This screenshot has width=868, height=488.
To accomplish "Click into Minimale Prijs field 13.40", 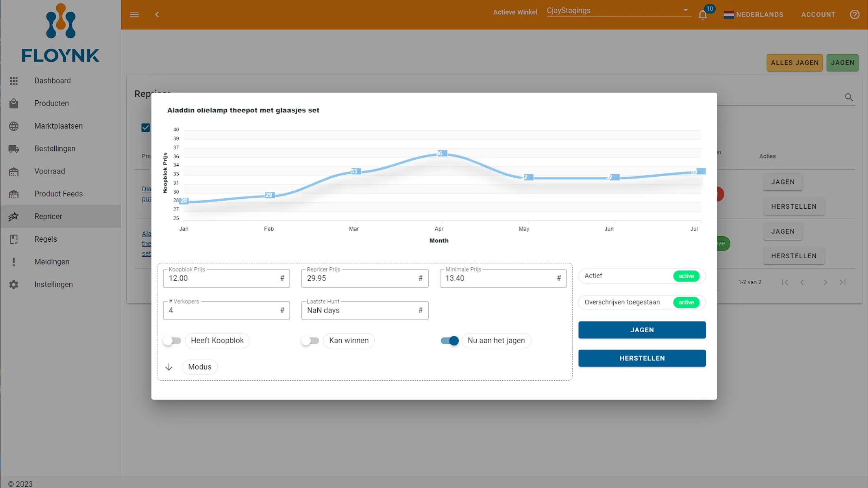I will pos(503,278).
